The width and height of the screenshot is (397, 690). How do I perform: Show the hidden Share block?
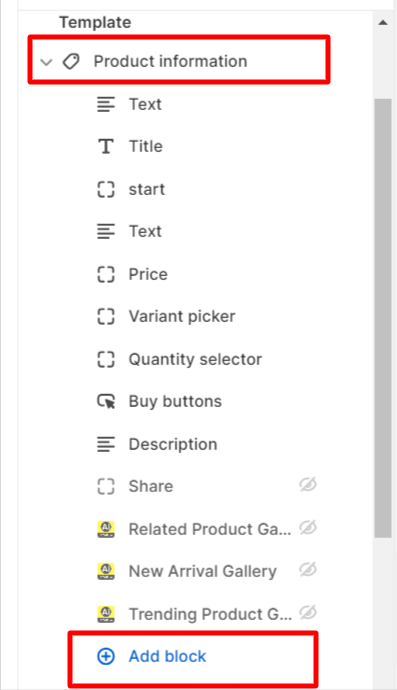308,485
